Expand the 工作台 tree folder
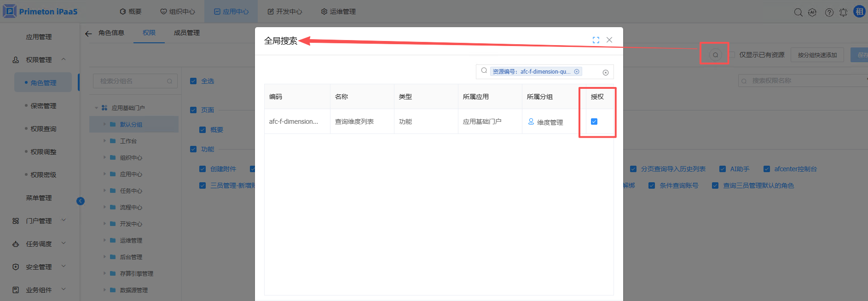 click(105, 141)
